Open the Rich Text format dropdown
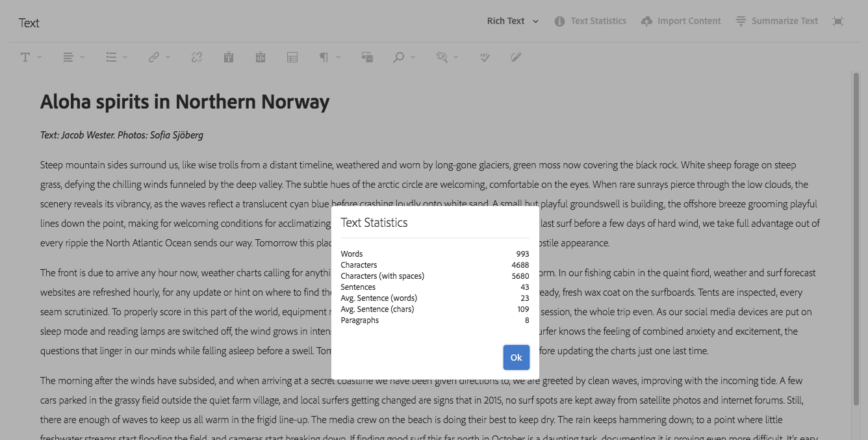Viewport: 868px width, 440px height. click(x=513, y=21)
